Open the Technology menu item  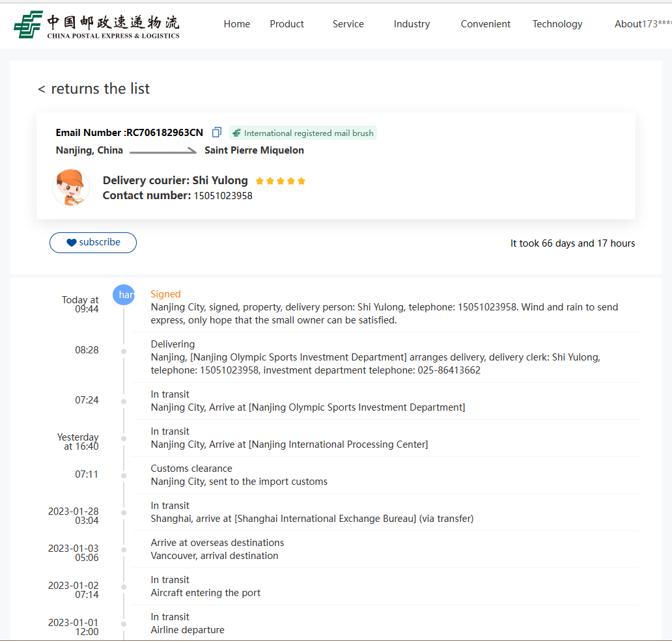pos(557,24)
